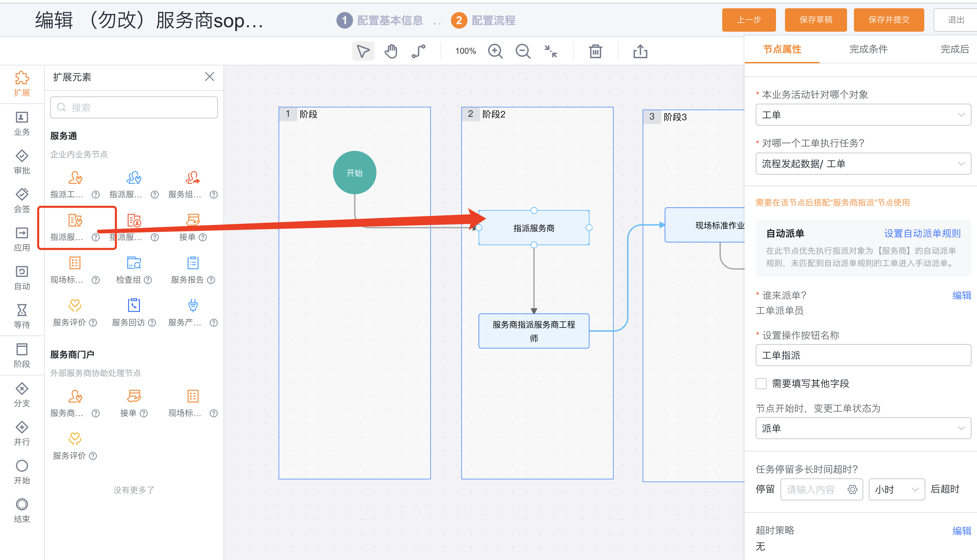Expand the 工单 object dropdown
977x560 pixels.
click(x=863, y=115)
